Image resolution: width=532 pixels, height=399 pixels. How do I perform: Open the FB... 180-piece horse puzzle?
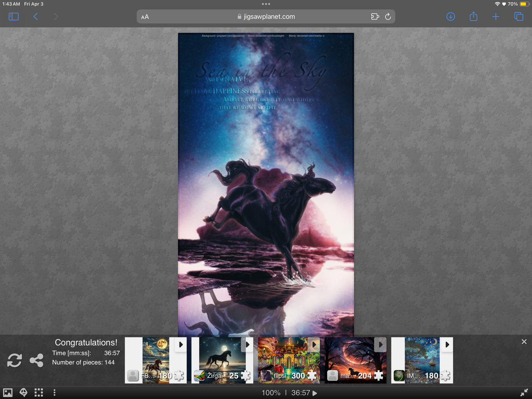tap(156, 360)
